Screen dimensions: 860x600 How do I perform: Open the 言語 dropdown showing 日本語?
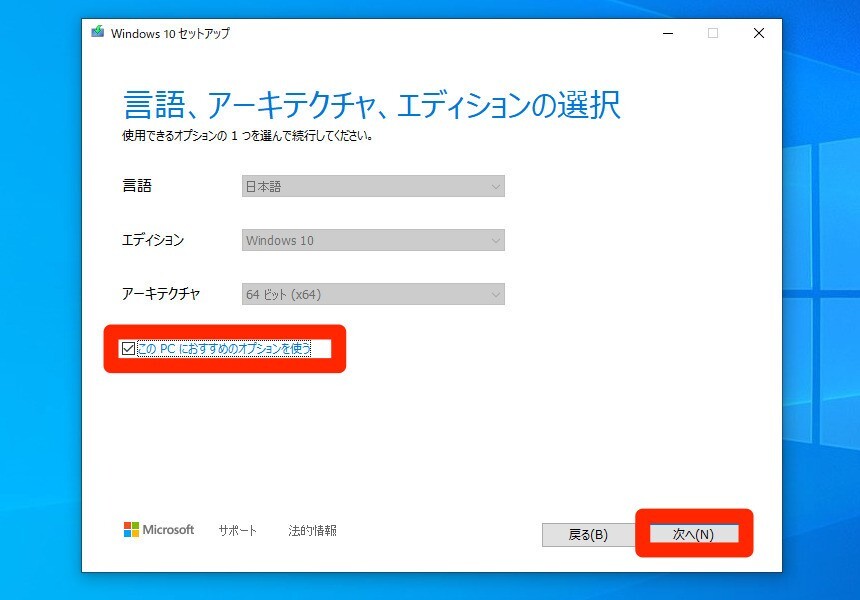point(373,186)
